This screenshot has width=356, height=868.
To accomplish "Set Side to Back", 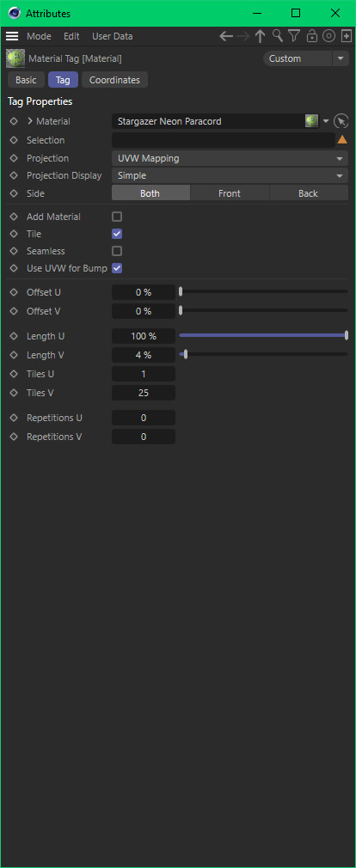I will (309, 193).
